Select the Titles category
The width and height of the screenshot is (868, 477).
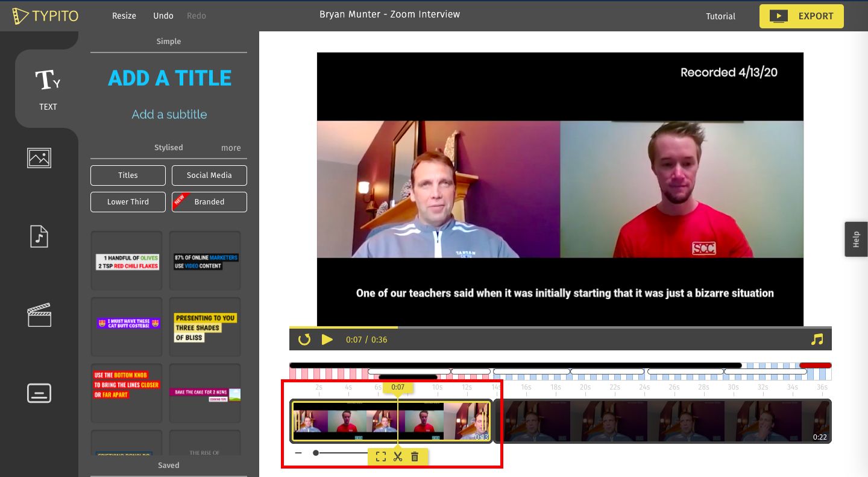pos(128,175)
